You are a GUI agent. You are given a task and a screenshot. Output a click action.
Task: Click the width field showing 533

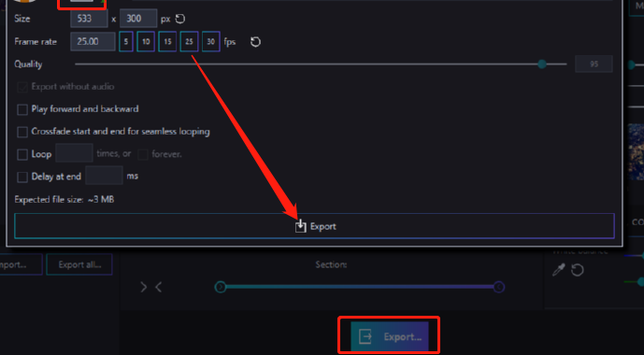coord(89,19)
